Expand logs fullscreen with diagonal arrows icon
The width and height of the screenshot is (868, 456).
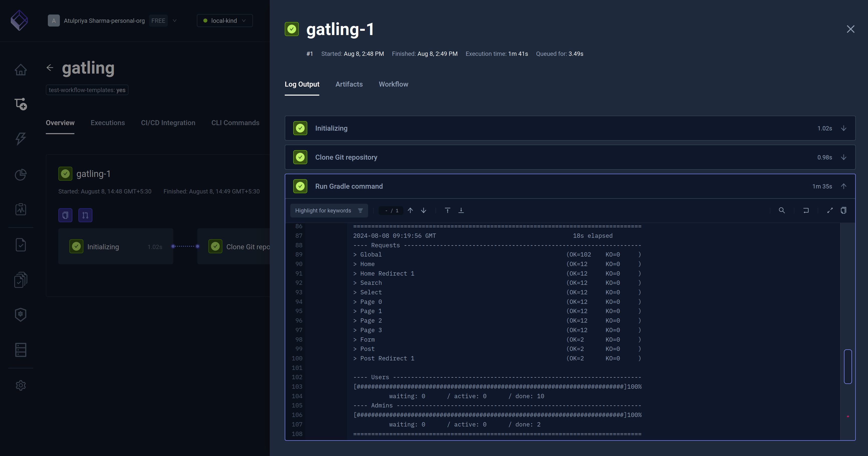tap(830, 210)
